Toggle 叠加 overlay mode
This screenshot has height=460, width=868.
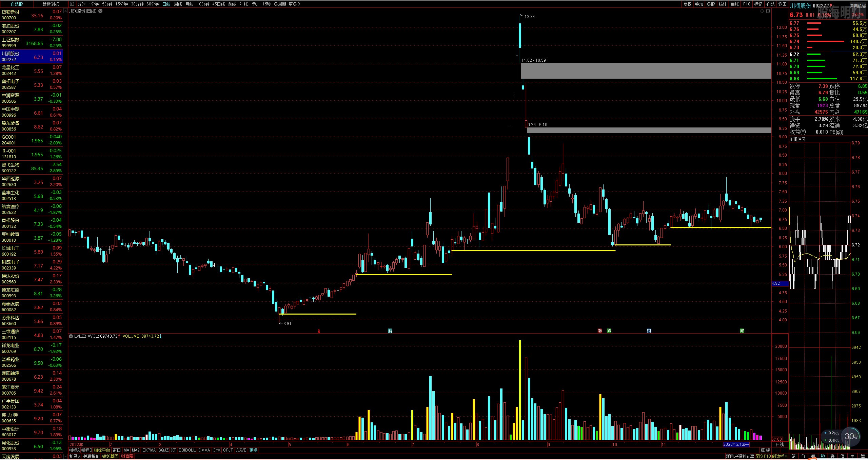pyautogui.click(x=699, y=4)
